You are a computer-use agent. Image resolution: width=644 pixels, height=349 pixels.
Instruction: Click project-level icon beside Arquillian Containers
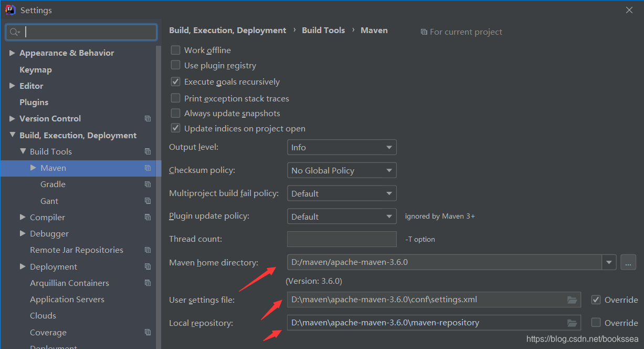[x=147, y=283]
